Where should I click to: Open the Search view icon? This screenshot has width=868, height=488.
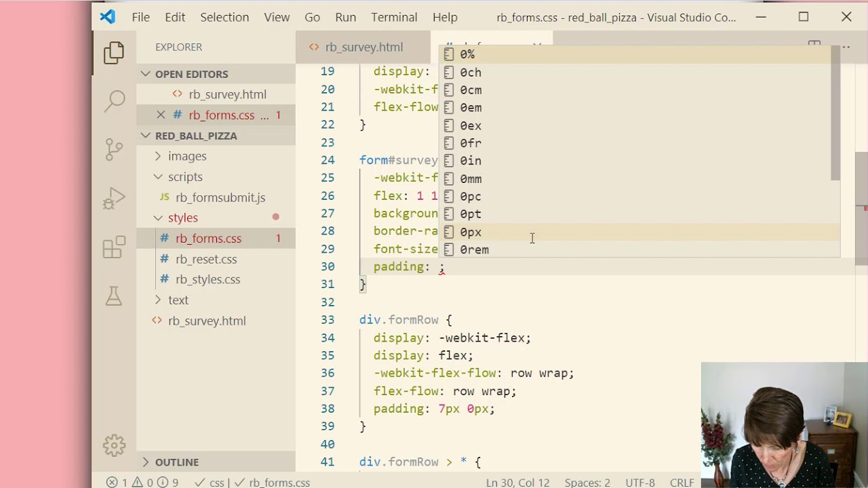coord(114,101)
